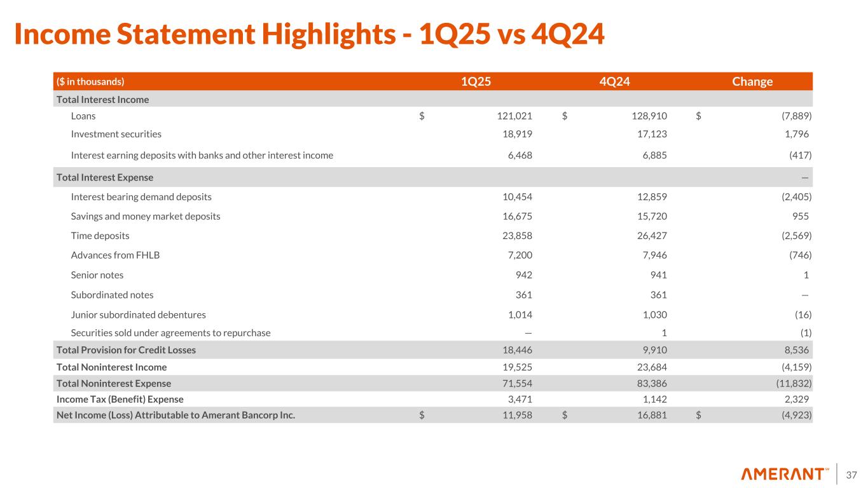Click the Junior subordinated debentures label
868x488 pixels.
click(x=138, y=315)
